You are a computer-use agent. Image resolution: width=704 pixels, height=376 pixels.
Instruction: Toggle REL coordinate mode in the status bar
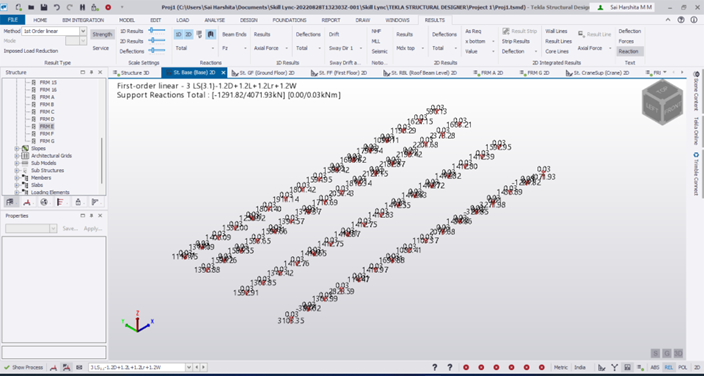click(x=669, y=367)
